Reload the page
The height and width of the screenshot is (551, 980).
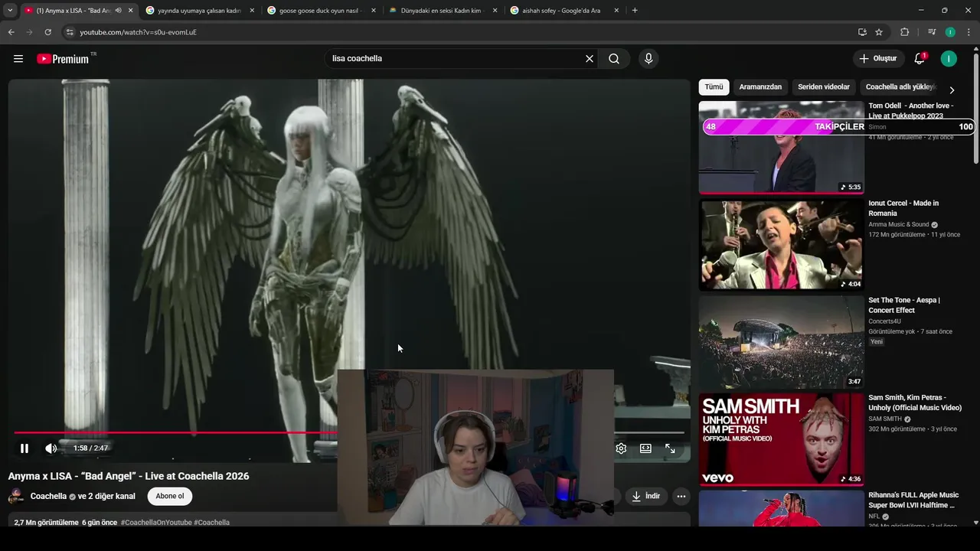tap(47, 32)
